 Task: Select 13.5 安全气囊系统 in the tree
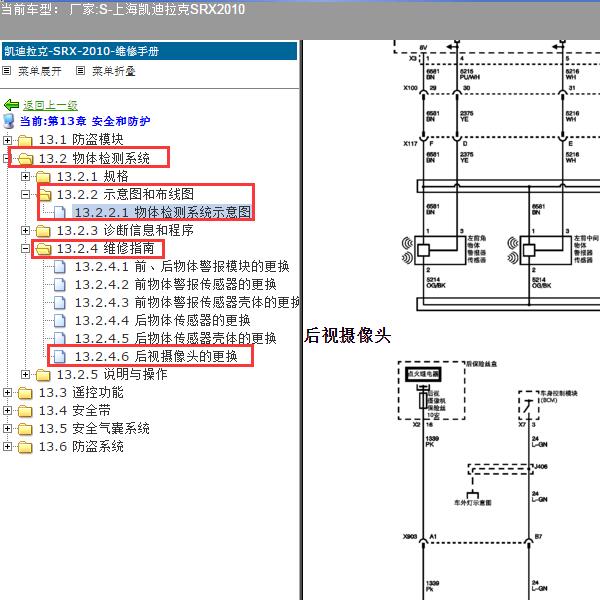(x=94, y=429)
